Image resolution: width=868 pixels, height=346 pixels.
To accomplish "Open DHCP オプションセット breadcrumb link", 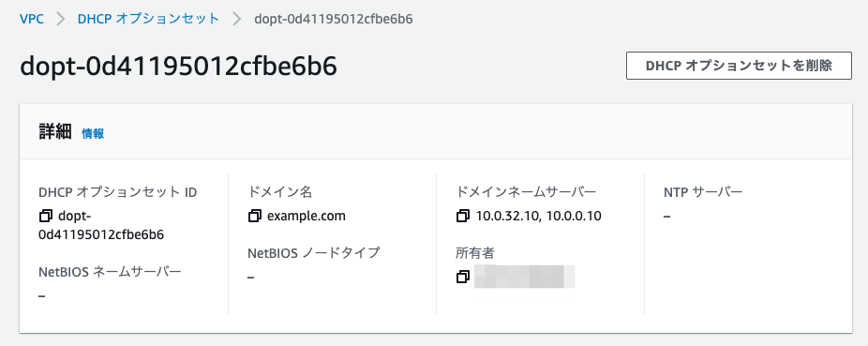I will (x=148, y=19).
